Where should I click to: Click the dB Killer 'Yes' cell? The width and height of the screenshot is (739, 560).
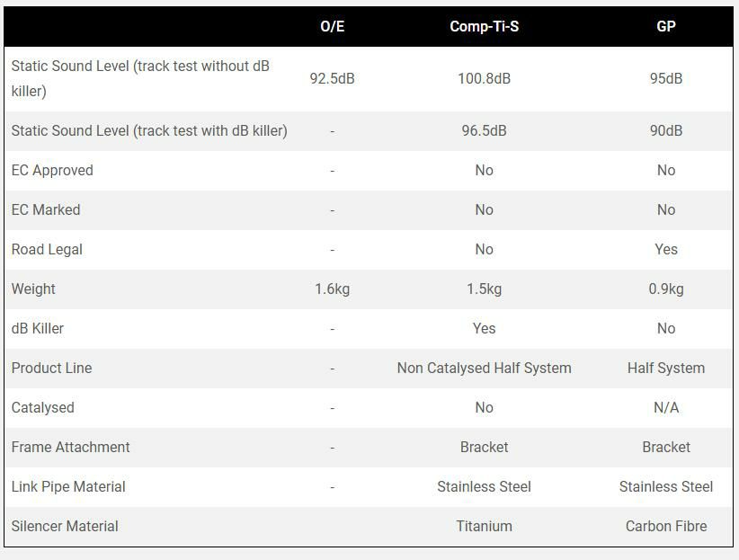coord(484,328)
